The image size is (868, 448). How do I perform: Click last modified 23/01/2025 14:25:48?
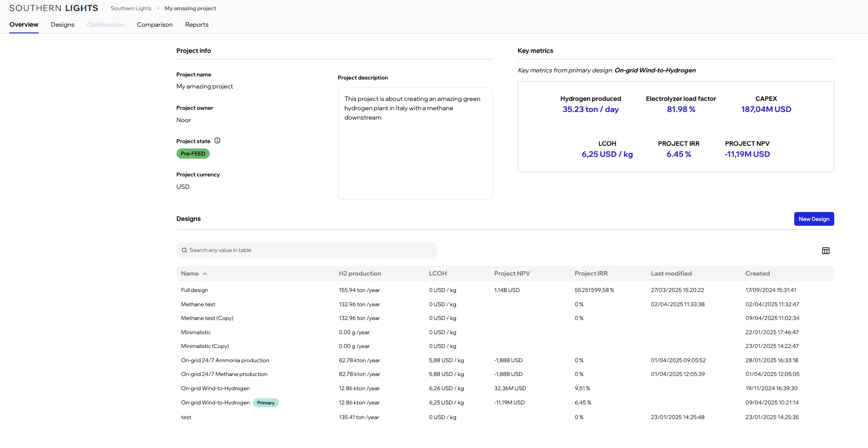(678, 417)
